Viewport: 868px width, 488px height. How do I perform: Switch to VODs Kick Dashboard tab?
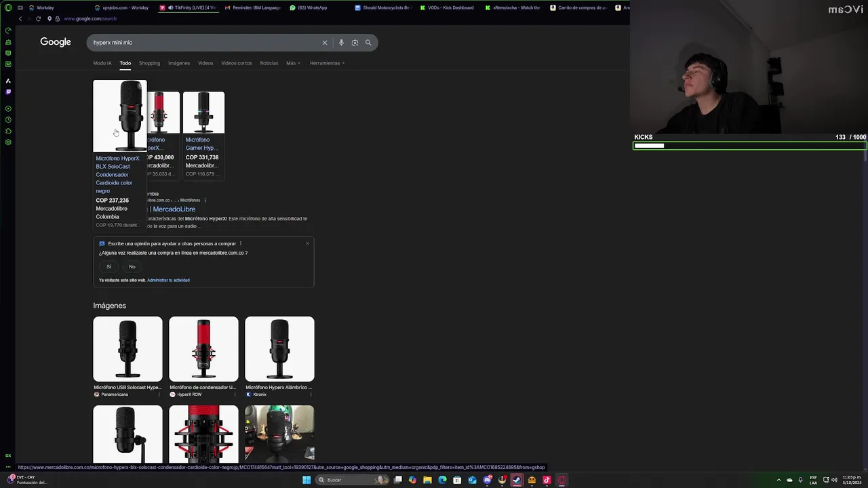pos(448,7)
